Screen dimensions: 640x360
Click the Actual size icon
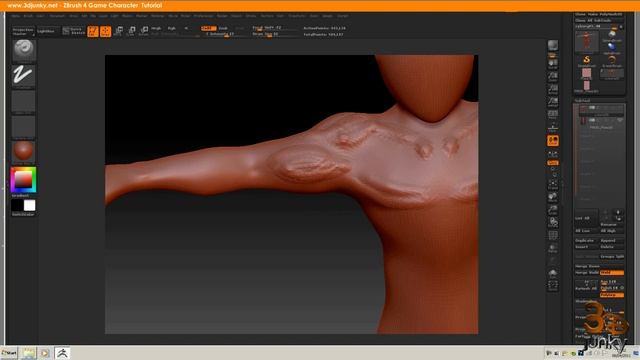553,89
